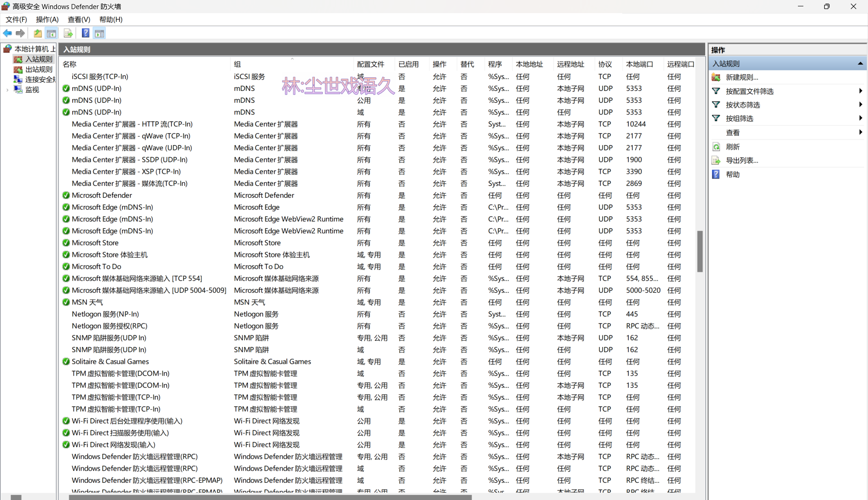
Task: Toggle the action pane toolbar icon
Action: (x=99, y=33)
